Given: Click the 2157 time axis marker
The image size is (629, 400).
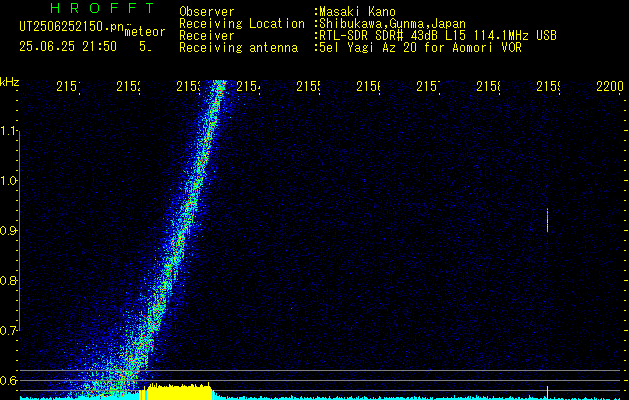Looking at the screenshot, I should [x=428, y=86].
